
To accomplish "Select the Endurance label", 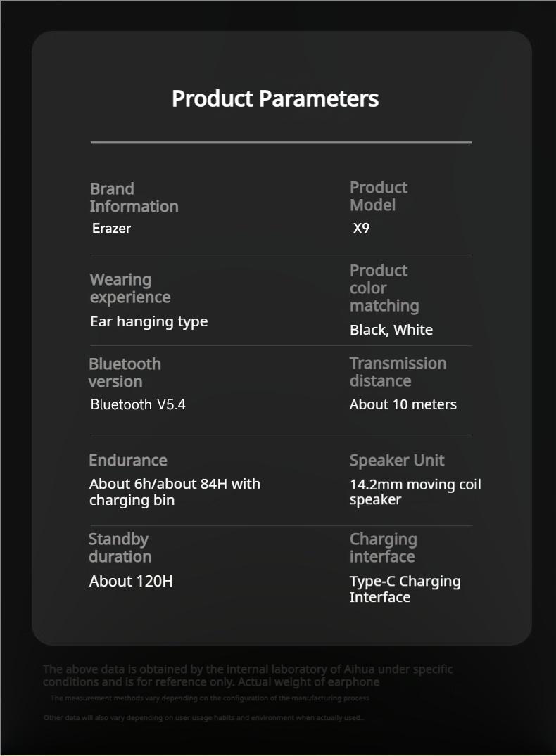I will [x=127, y=461].
